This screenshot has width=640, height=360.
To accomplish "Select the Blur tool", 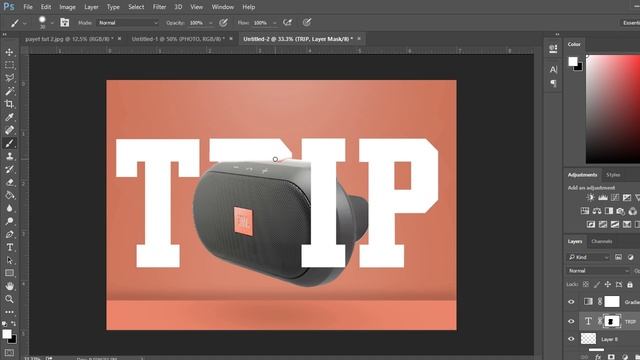I will [9, 209].
